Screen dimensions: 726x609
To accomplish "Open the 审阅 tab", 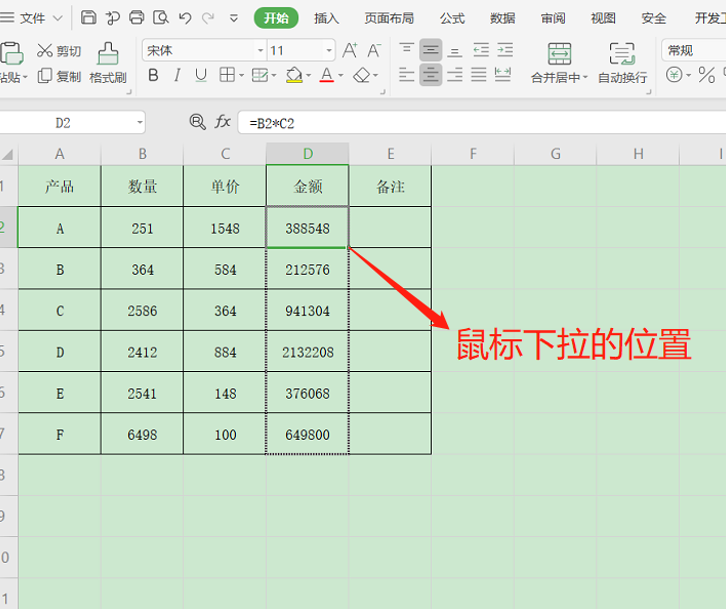I will [553, 18].
